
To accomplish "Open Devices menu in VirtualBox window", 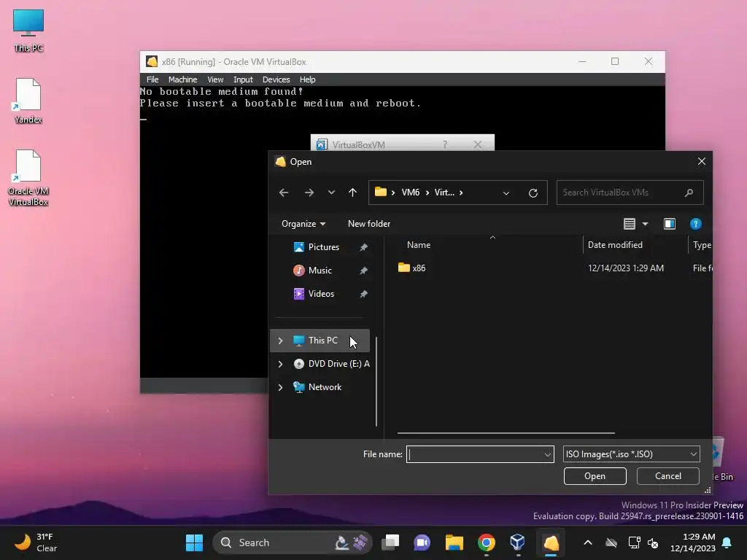I will click(276, 79).
